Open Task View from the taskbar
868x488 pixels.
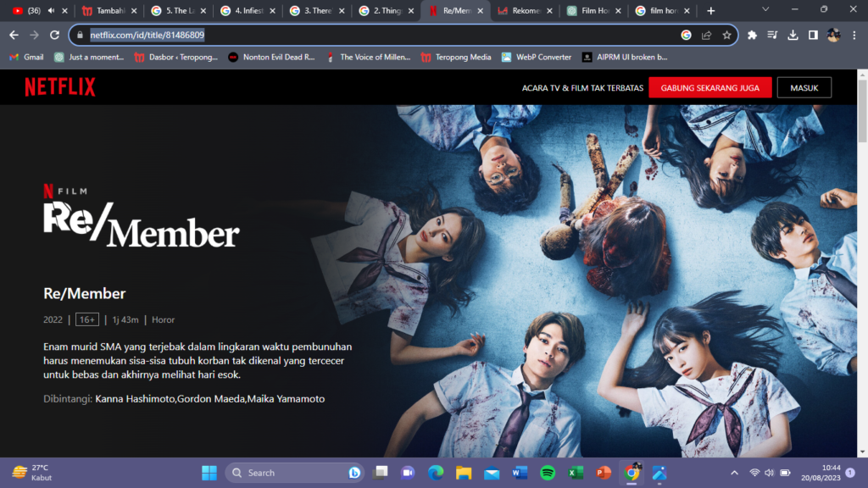tap(381, 473)
